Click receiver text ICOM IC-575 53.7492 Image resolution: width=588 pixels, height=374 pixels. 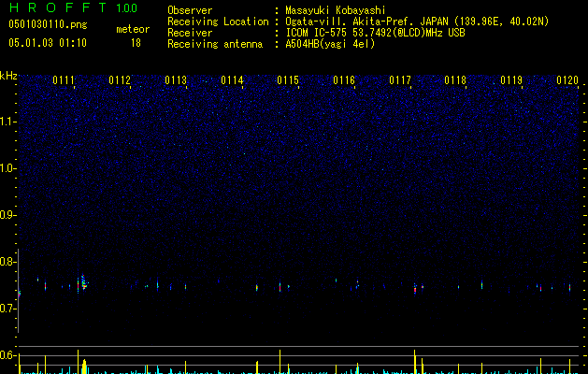375,33
